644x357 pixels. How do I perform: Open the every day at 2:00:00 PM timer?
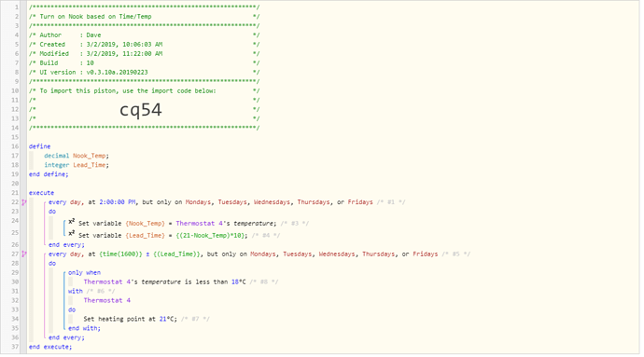(211, 202)
